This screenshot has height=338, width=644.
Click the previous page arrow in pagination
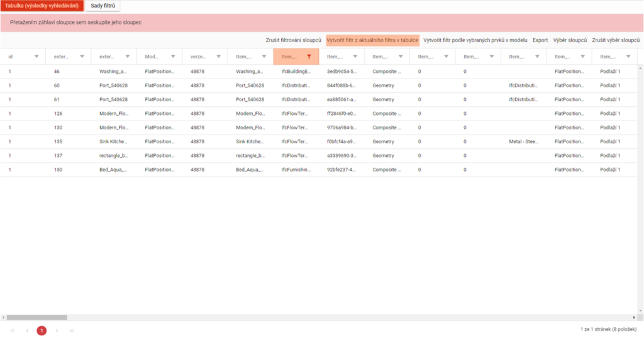(26, 330)
